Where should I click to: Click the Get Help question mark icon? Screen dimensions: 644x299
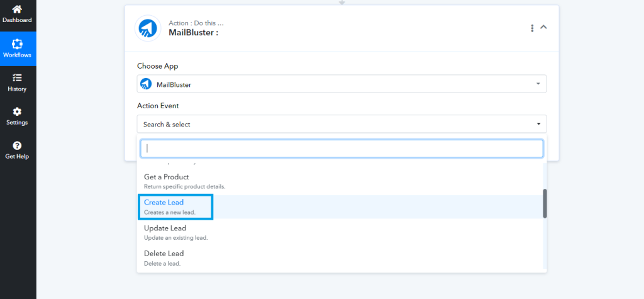(17, 145)
